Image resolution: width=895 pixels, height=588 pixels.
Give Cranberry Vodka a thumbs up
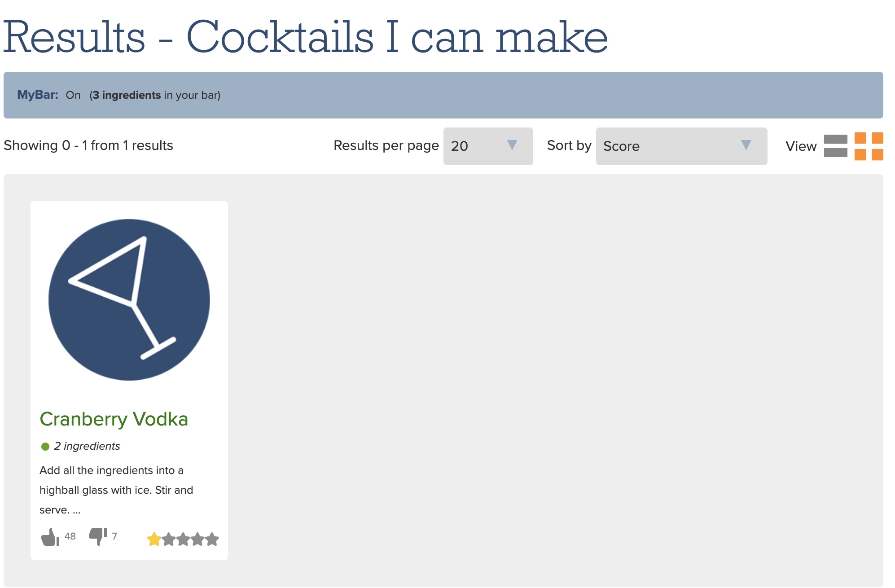click(50, 537)
